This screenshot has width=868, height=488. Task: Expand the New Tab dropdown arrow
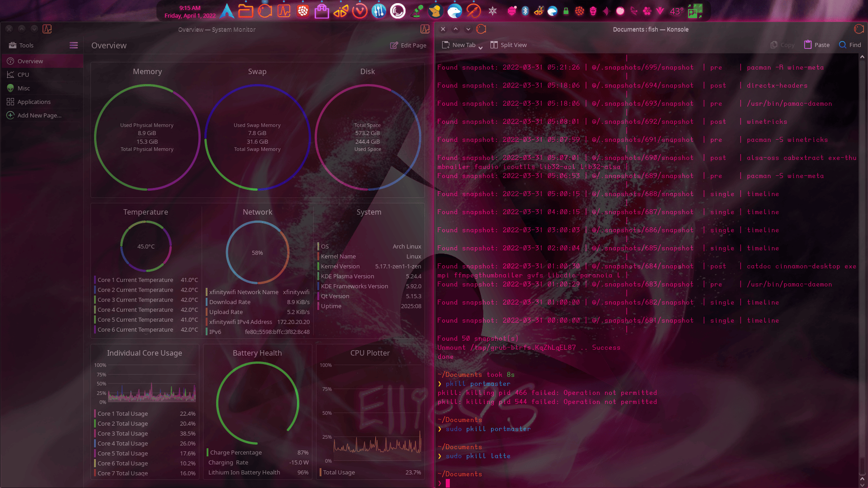pyautogui.click(x=480, y=47)
